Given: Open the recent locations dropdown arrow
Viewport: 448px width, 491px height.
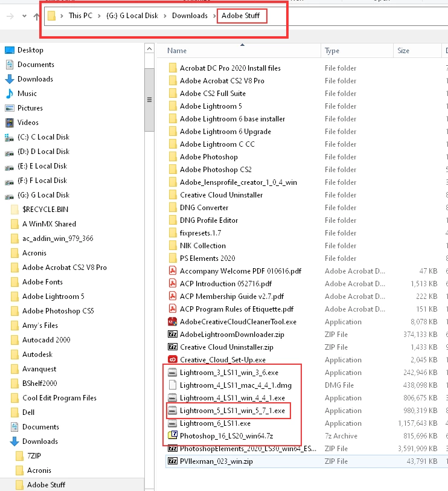Looking at the screenshot, I should (24, 16).
